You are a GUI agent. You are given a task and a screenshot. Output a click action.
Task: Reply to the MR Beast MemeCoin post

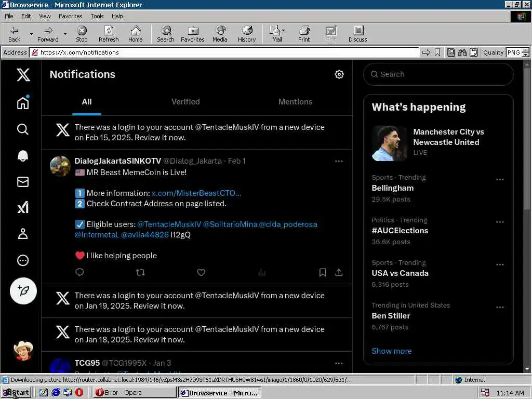[x=79, y=272]
